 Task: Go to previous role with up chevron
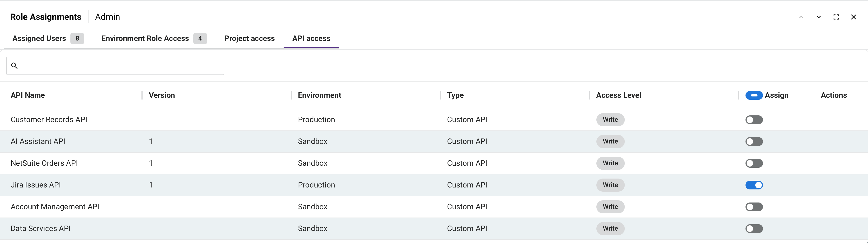(801, 17)
